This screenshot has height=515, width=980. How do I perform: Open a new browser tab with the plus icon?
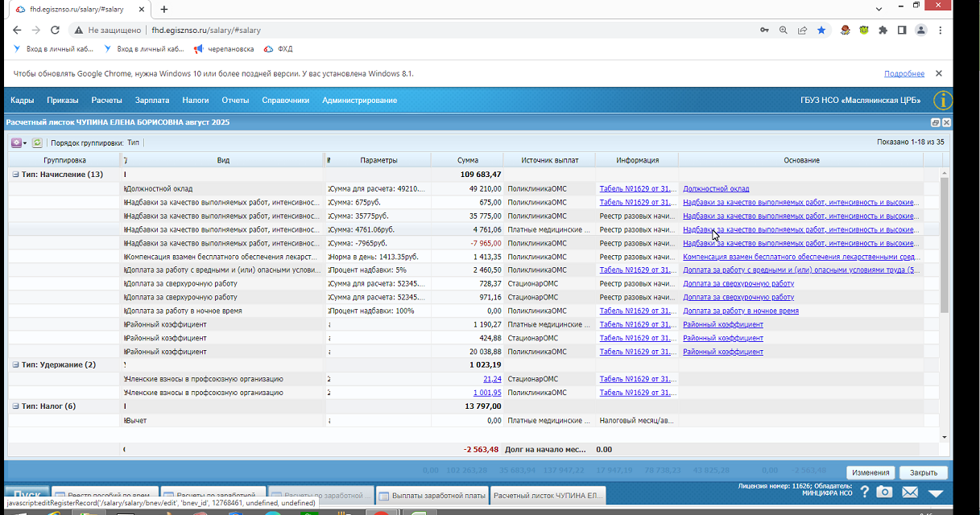point(164,9)
